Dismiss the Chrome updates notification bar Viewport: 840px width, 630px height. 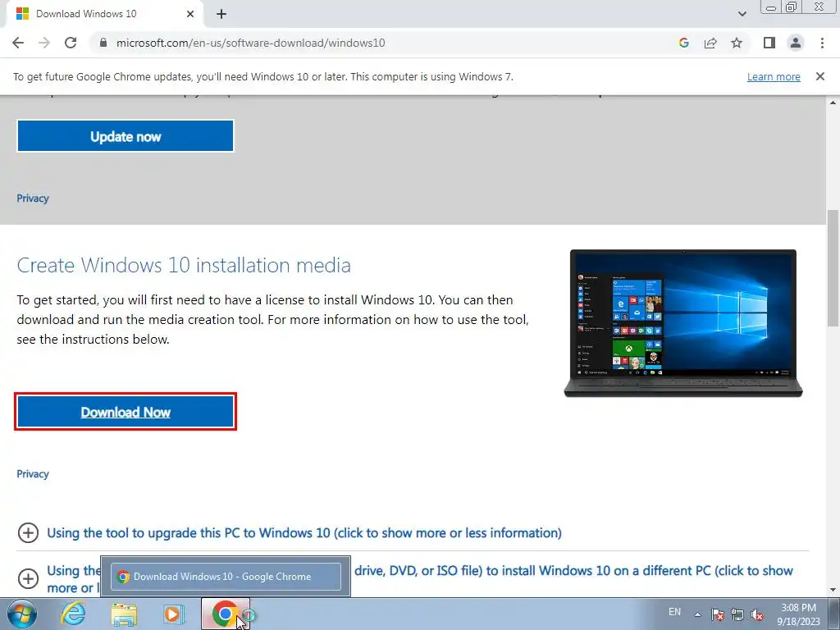point(820,76)
